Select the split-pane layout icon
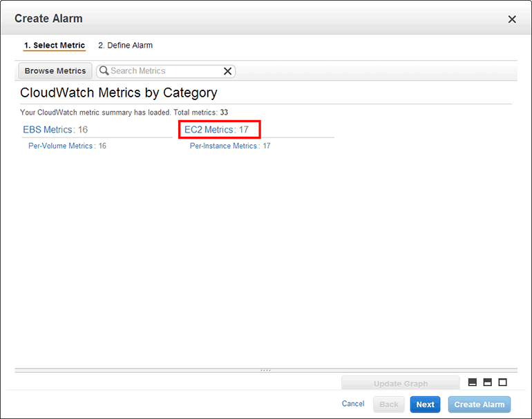 click(488, 382)
